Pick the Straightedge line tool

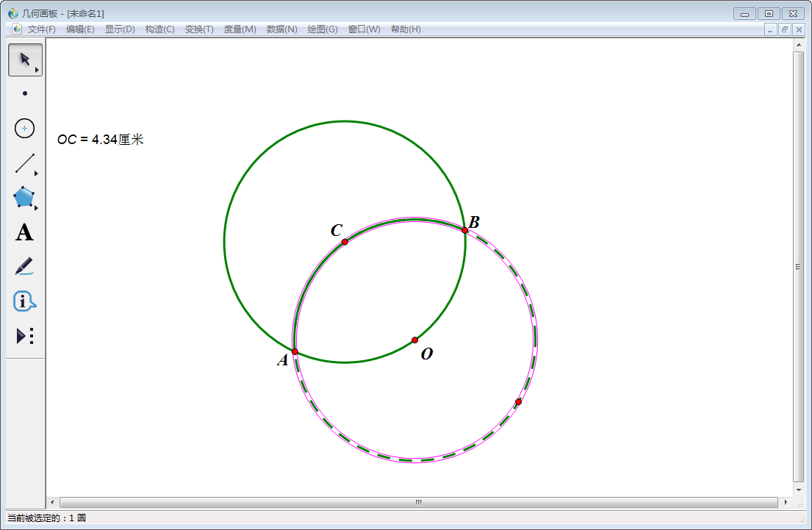tap(25, 163)
